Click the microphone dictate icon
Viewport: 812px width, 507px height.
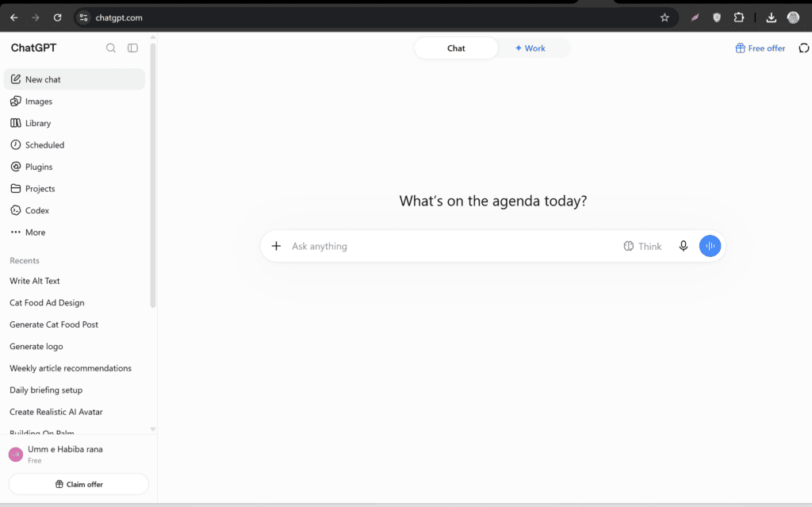pos(683,246)
